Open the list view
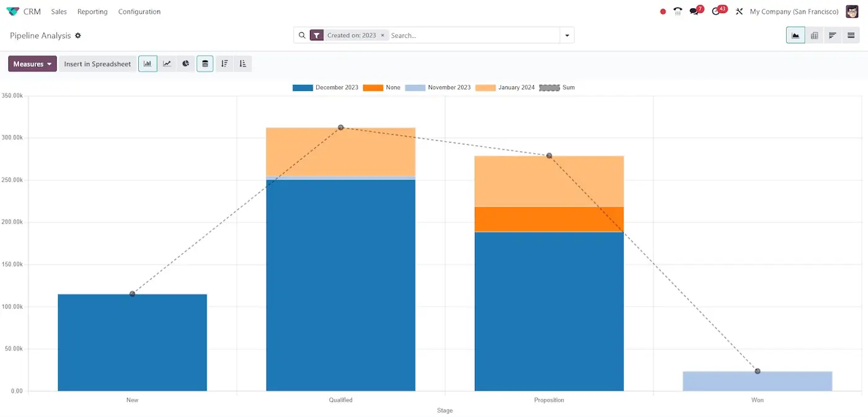This screenshot has height=417, width=868. [851, 35]
